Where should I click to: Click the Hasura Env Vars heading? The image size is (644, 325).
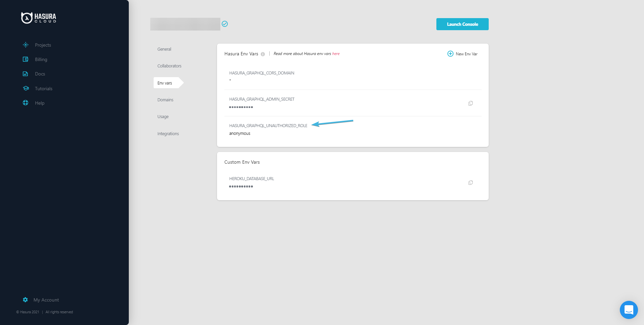241,54
